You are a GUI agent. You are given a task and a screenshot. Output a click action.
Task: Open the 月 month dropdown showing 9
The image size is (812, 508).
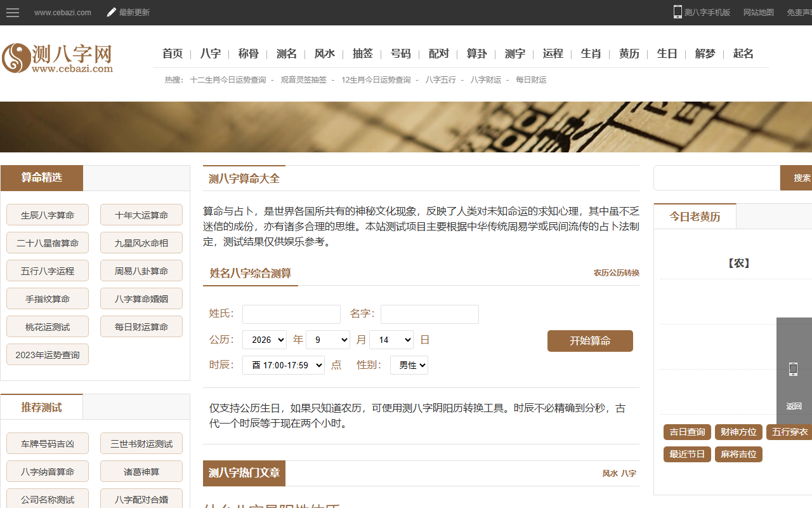(328, 340)
